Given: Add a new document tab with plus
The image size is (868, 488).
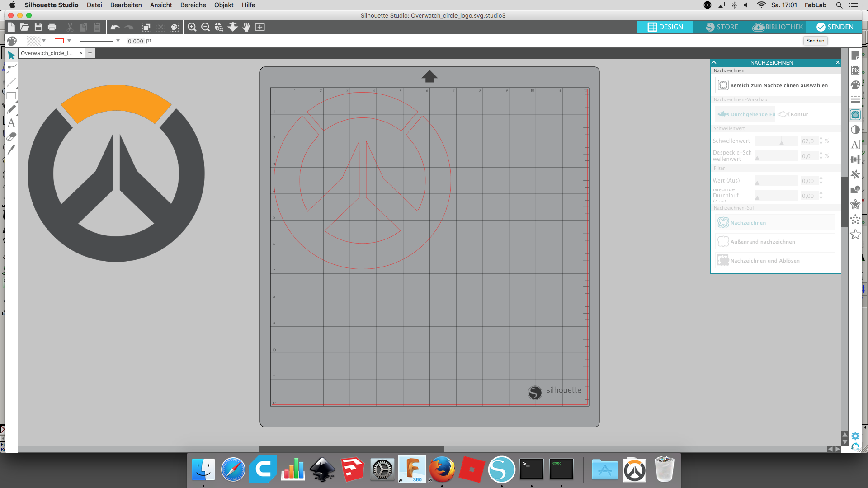Looking at the screenshot, I should click(90, 53).
